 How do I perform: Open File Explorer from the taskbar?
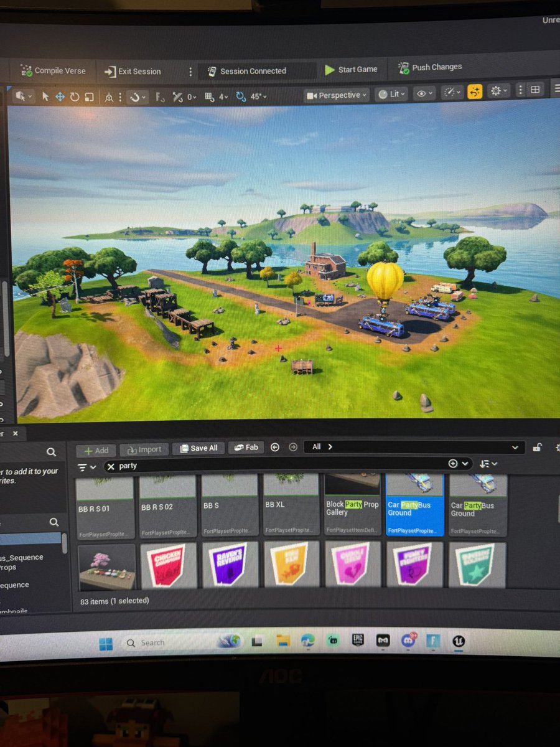click(x=283, y=641)
